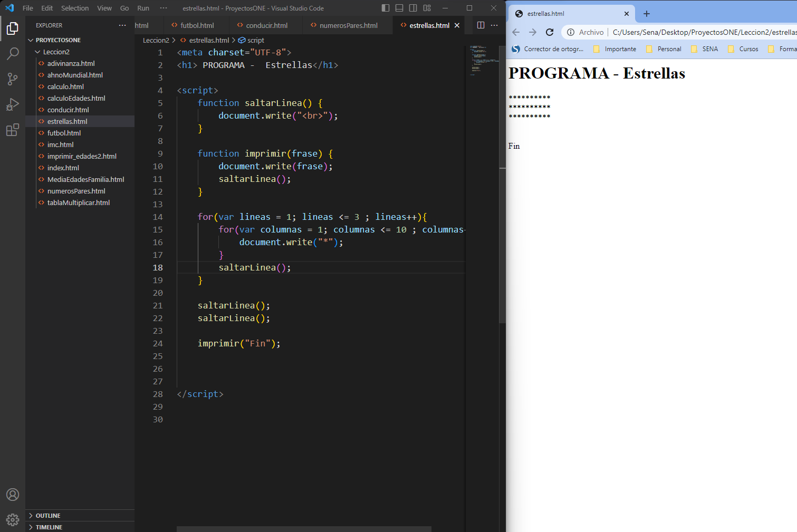Image resolution: width=797 pixels, height=532 pixels.
Task: Click the Chrome address bar URL
Action: [x=704, y=32]
